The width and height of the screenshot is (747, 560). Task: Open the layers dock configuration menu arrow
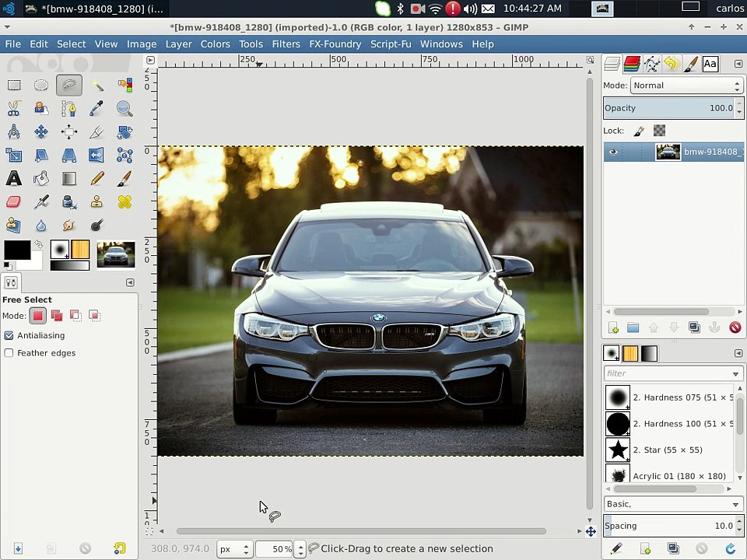[738, 64]
